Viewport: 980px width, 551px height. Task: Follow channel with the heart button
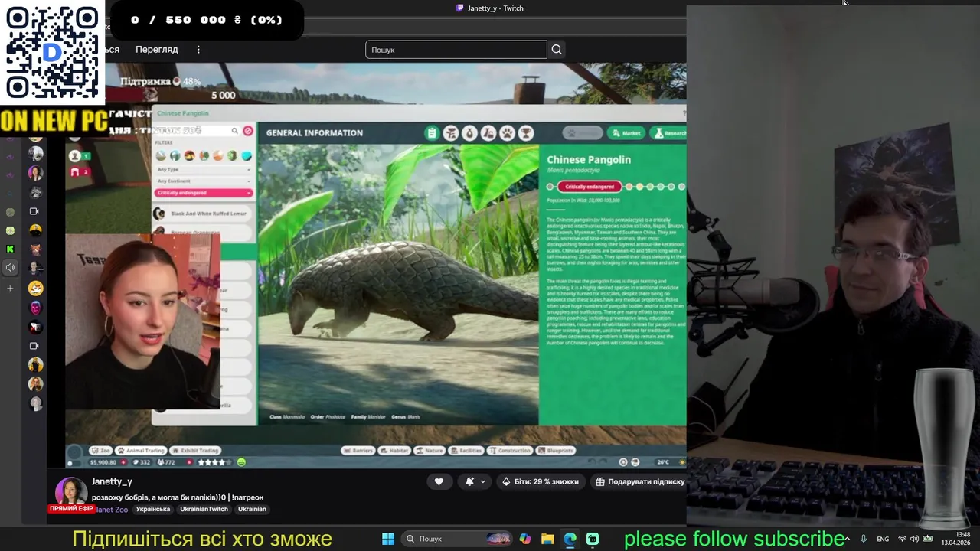click(439, 481)
